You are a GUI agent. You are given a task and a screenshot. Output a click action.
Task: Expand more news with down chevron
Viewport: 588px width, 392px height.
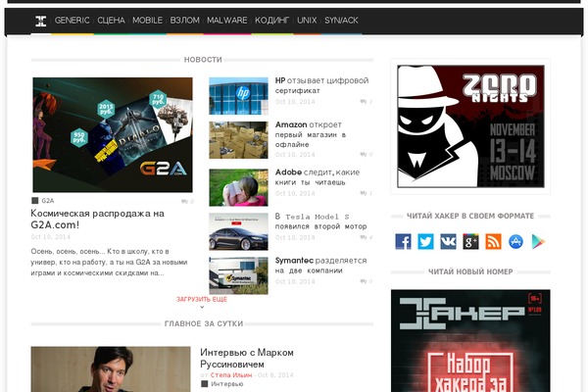click(202, 307)
